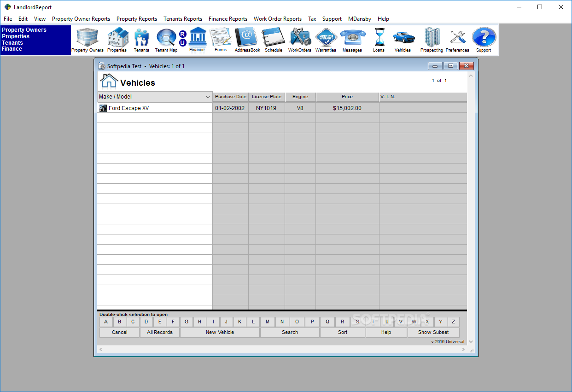
Task: Filter by letter M button
Action: [x=267, y=322]
